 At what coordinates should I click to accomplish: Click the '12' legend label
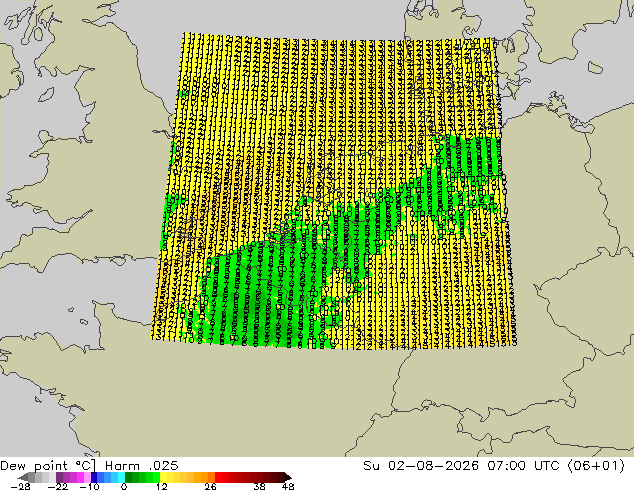point(162,486)
